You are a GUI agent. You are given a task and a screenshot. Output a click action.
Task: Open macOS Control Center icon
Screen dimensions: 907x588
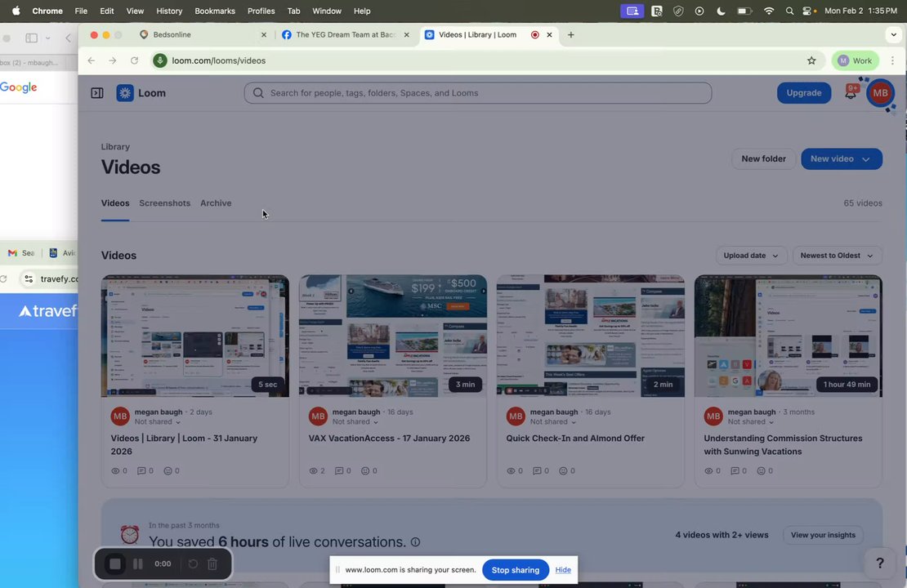click(809, 11)
